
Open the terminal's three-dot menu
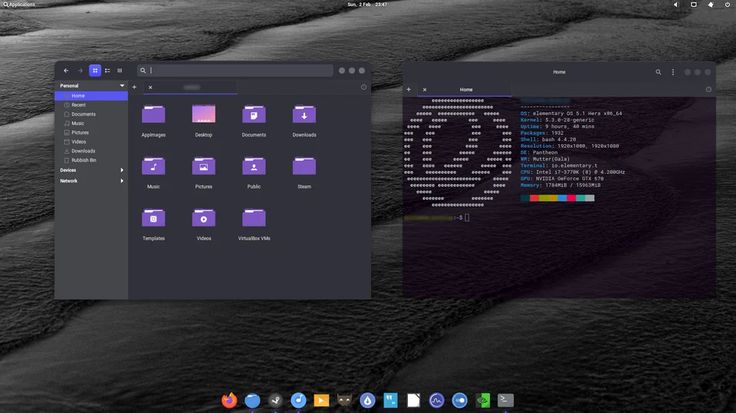point(673,72)
